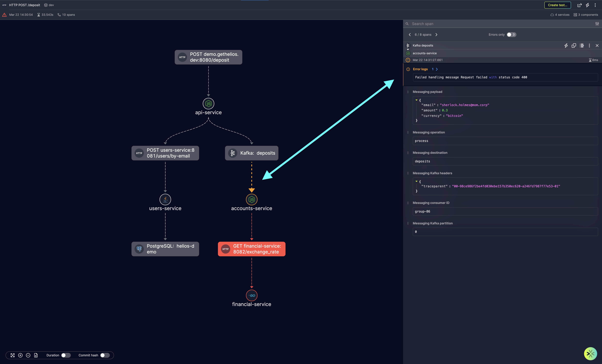Collapse the Kafka headers JSON tree
Screen dimensions: 602x364
click(x=416, y=181)
